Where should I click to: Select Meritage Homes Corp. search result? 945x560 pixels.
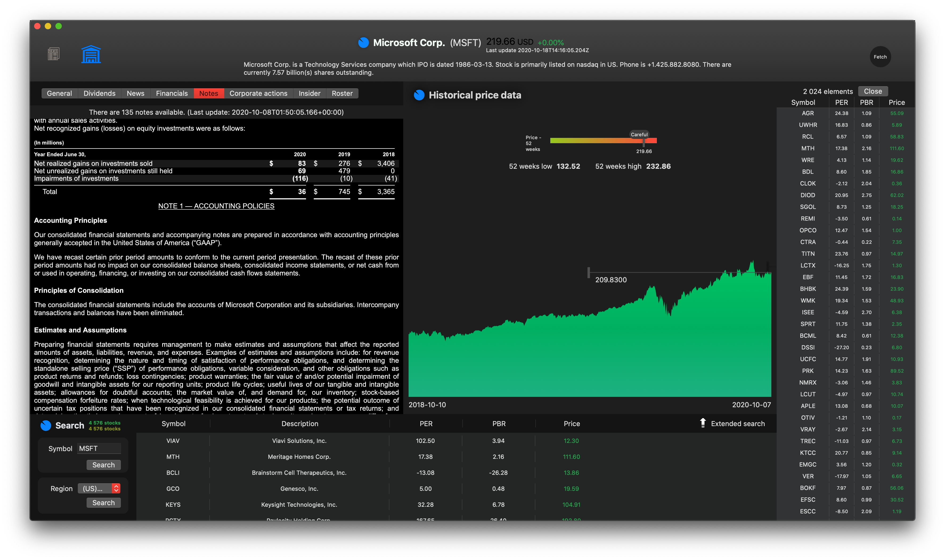(456, 457)
